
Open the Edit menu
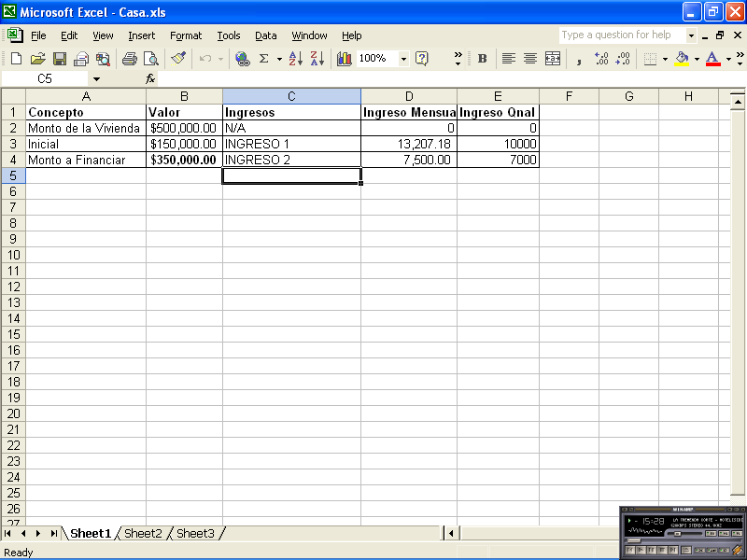coord(69,35)
